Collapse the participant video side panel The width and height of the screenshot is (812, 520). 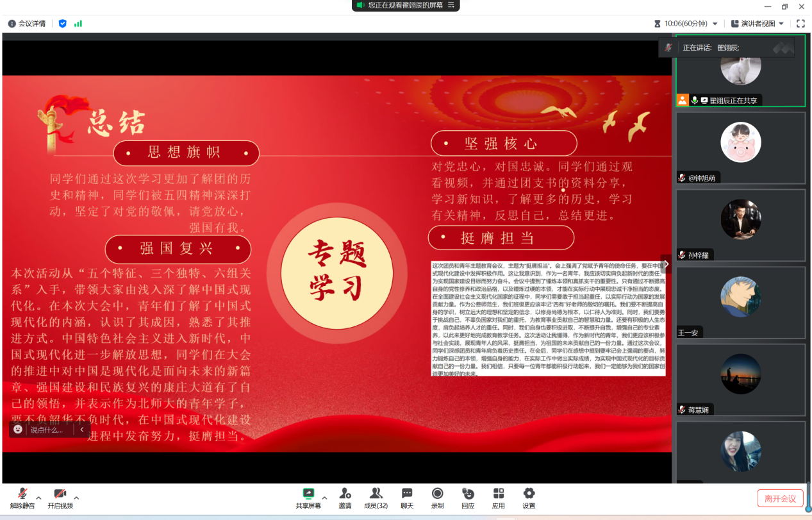pyautogui.click(x=666, y=264)
